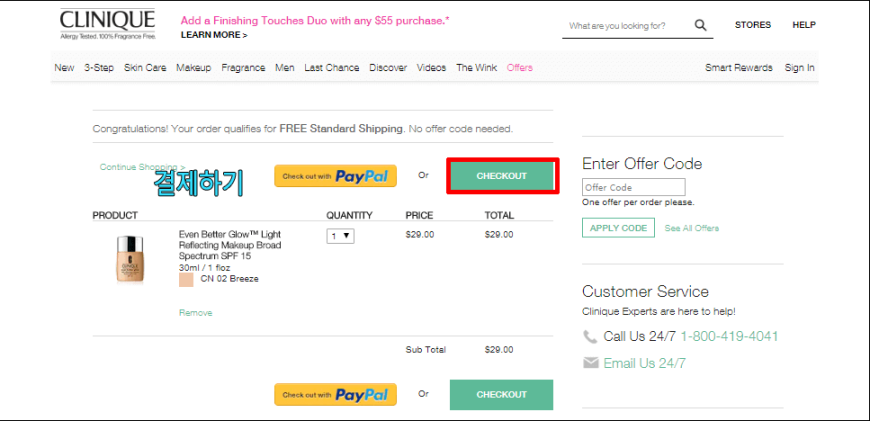Screen dimensions: 870x421
Task: Click the phone icon beside Call Us
Action: (x=589, y=337)
